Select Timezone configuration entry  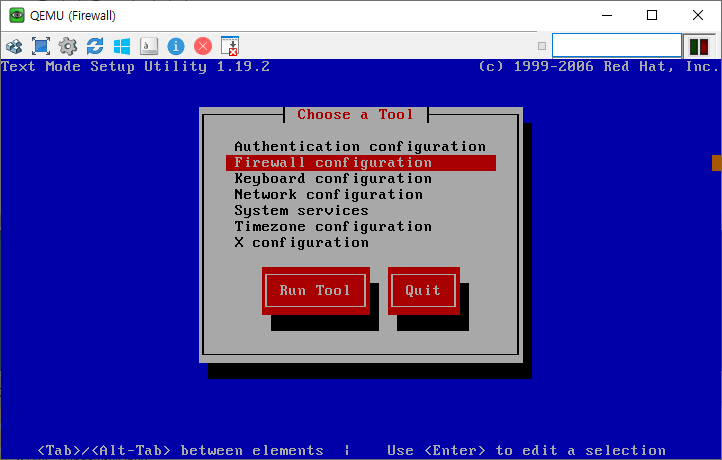click(361, 227)
